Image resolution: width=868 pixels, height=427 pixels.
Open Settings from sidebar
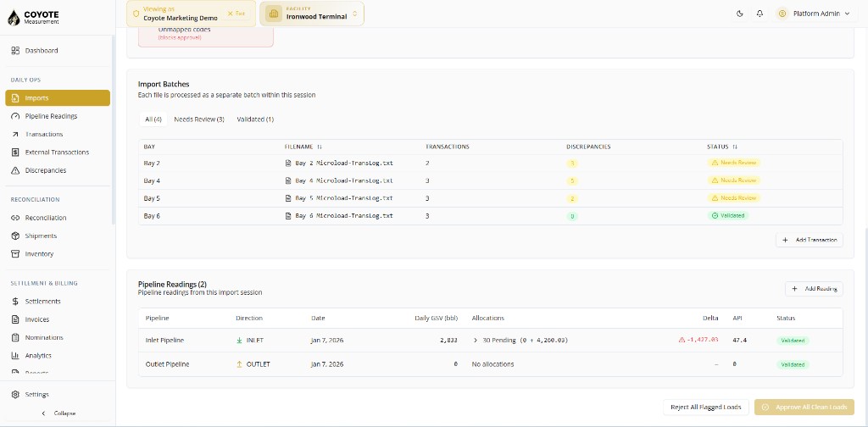[58, 394]
